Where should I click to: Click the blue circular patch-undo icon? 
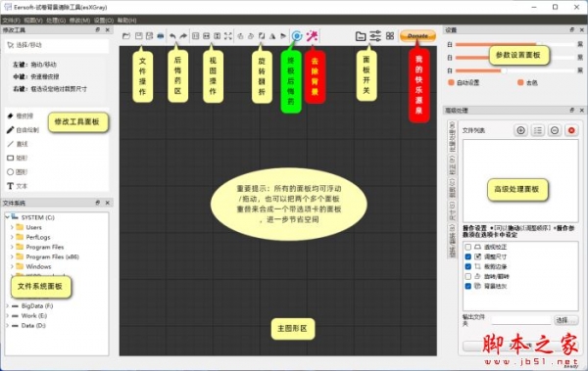pos(297,36)
